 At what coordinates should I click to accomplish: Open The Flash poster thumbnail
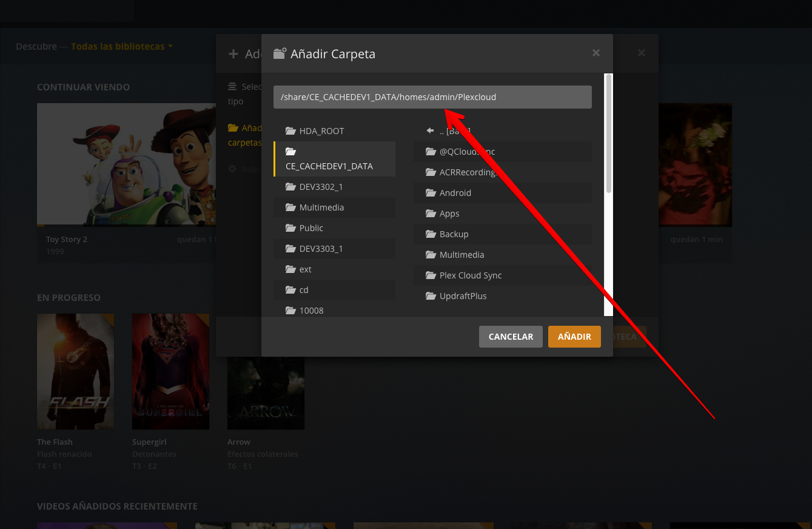(x=75, y=372)
